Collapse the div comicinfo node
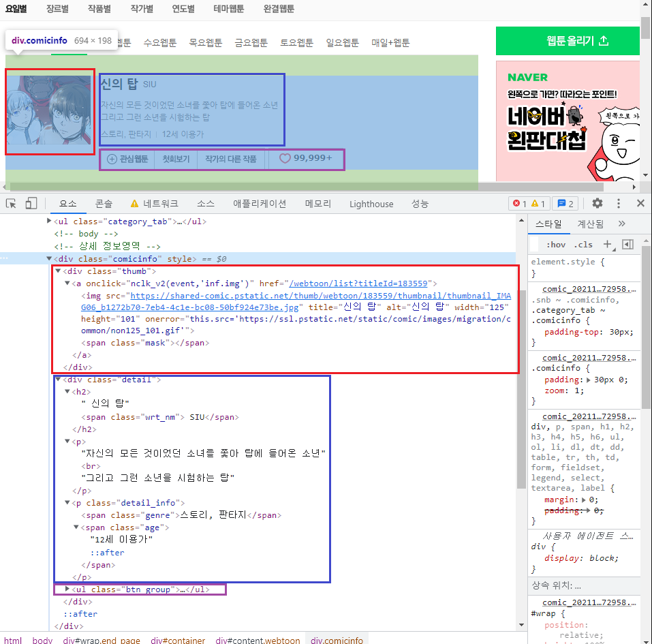This screenshot has height=644, width=652. click(49, 258)
